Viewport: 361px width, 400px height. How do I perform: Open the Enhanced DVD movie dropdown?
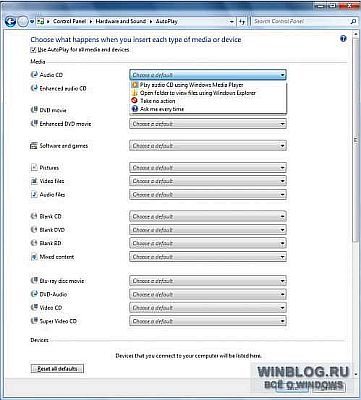click(208, 124)
